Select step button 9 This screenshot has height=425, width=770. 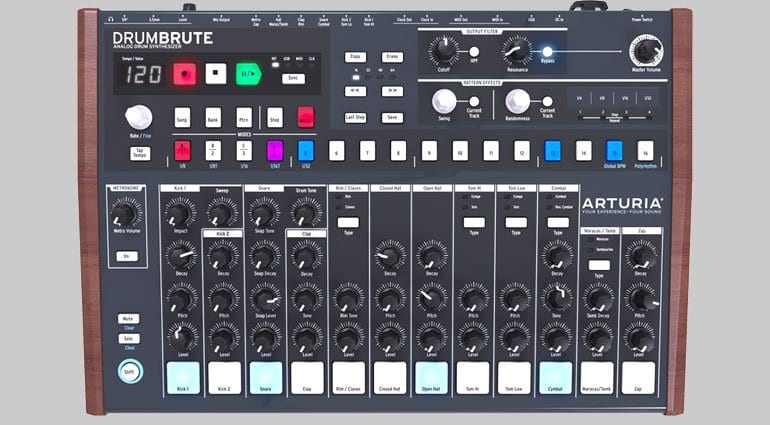click(x=429, y=151)
